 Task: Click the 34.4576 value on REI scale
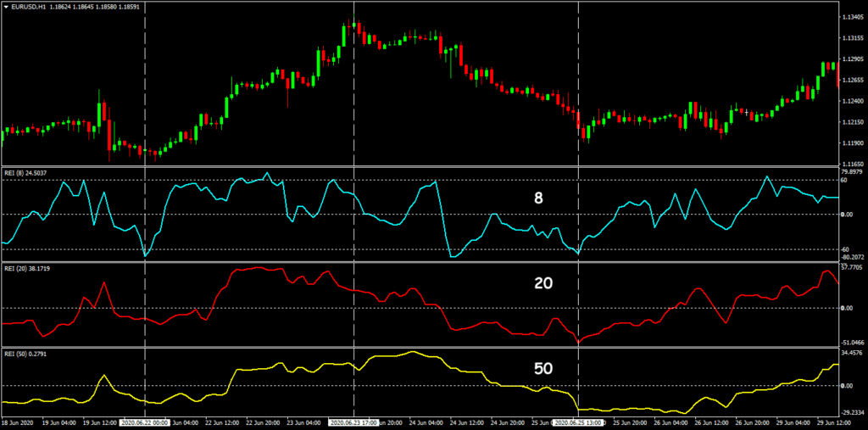tap(852, 352)
